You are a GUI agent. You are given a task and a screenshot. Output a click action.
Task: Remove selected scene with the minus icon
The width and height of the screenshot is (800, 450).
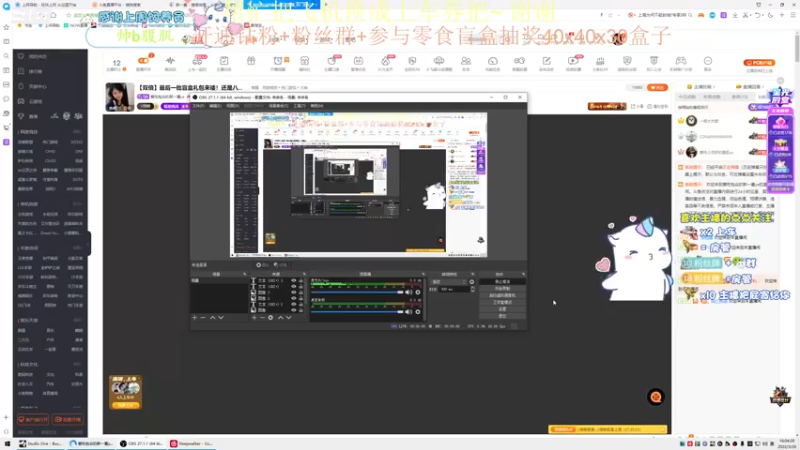[203, 317]
